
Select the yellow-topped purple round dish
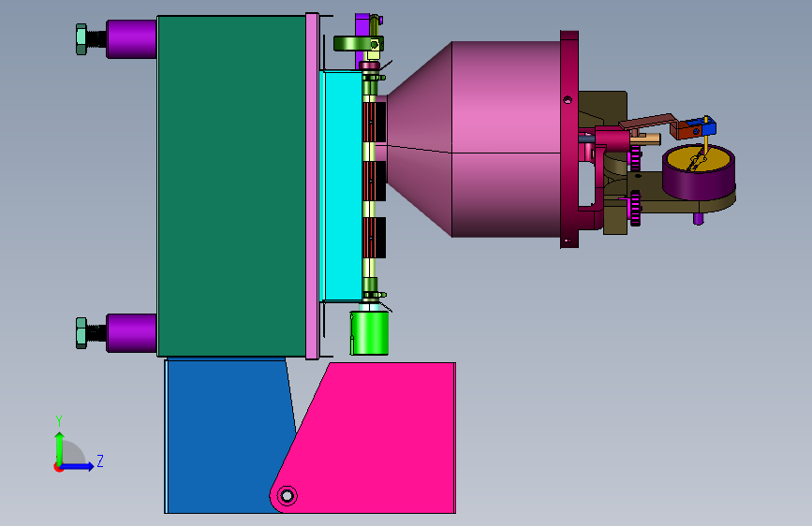click(699, 171)
